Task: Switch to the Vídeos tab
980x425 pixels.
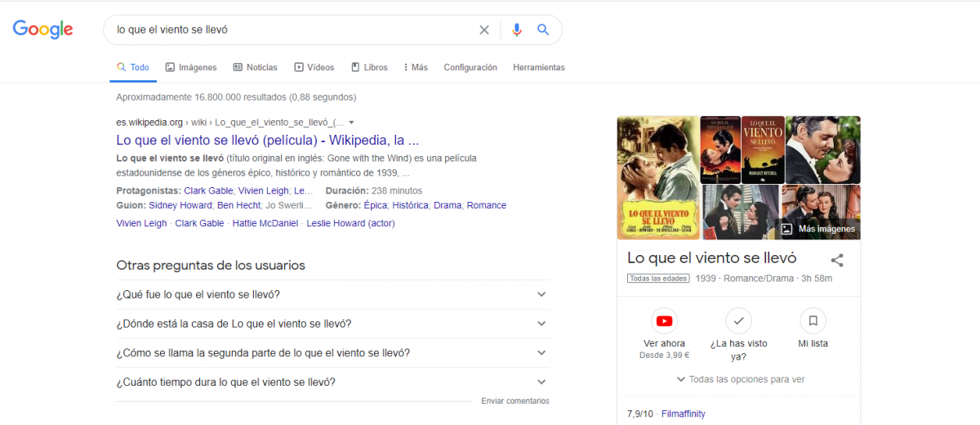Action: [314, 68]
